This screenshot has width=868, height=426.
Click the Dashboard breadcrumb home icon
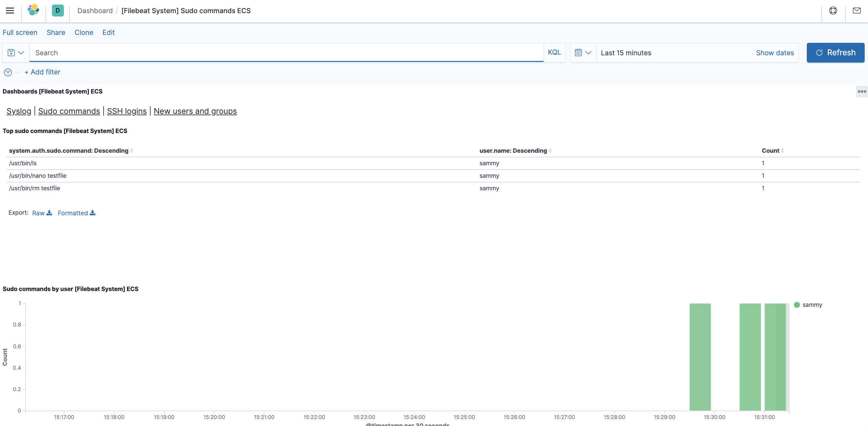click(x=58, y=11)
